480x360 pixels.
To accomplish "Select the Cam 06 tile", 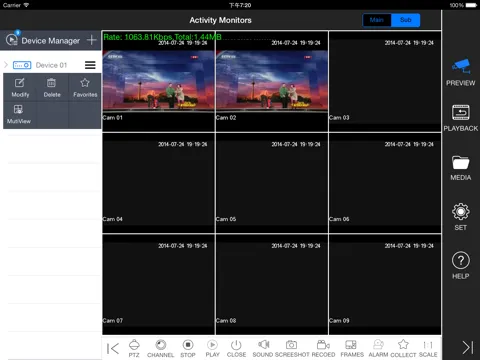I will pos(385,183).
